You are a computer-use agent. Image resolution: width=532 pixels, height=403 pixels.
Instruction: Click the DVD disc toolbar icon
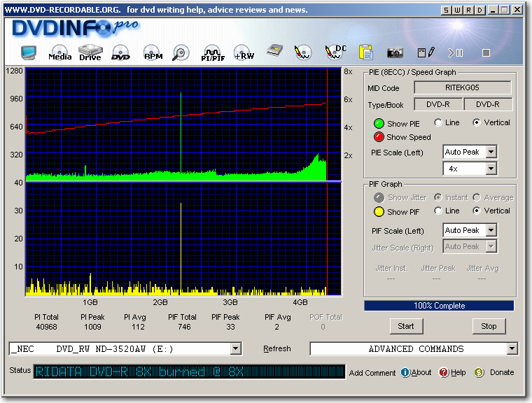pos(120,52)
